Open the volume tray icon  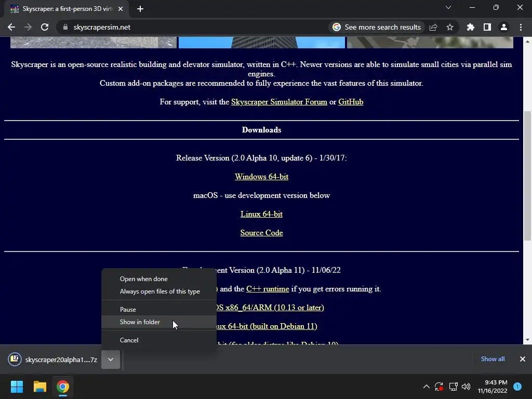(466, 387)
